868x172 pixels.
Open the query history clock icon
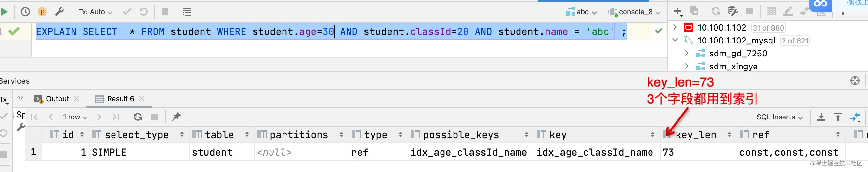tap(25, 12)
